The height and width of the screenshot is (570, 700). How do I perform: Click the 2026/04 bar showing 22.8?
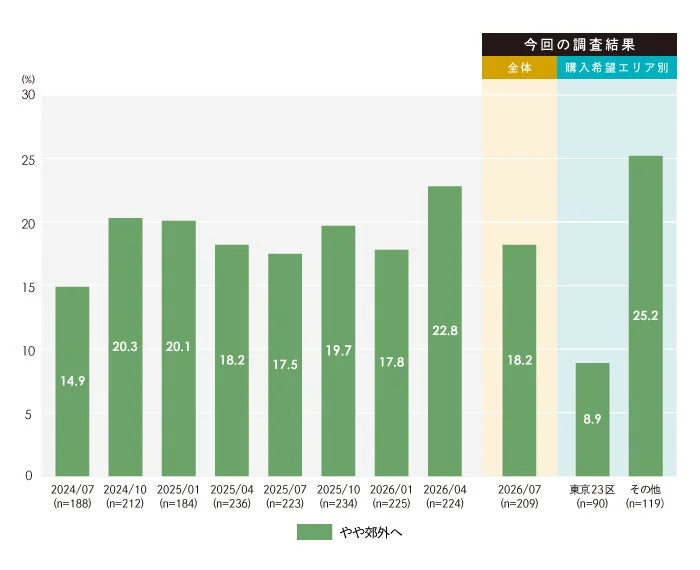445,331
